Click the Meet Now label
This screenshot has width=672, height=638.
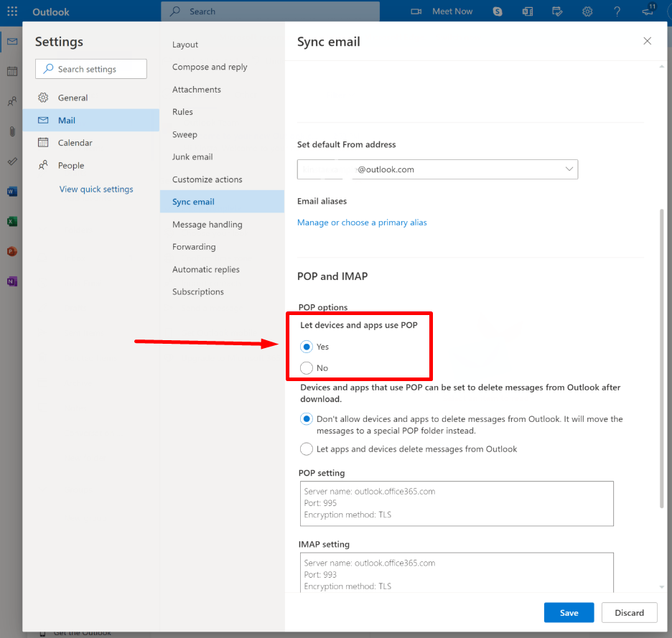pyautogui.click(x=452, y=11)
